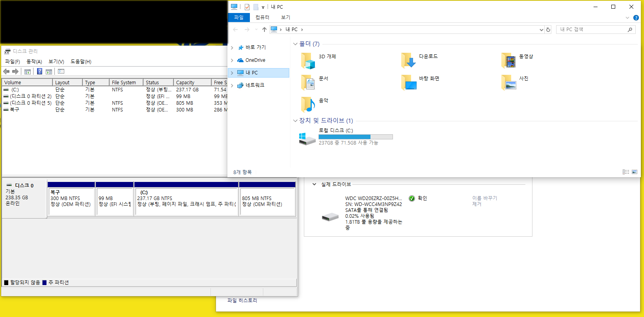Click New folder icon in Explorer title bar
This screenshot has width=644, height=317.
pyautogui.click(x=256, y=7)
